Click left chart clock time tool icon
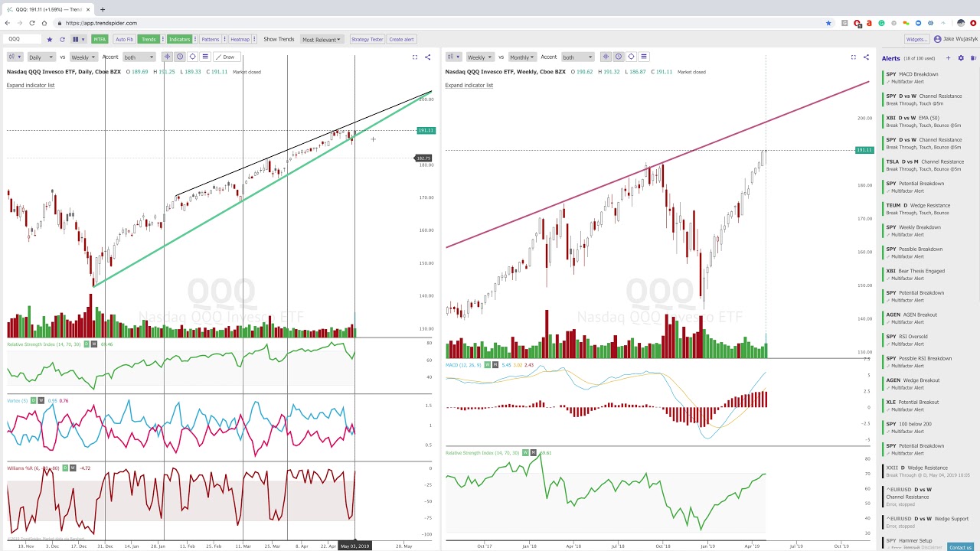This screenshot has width=980, height=551. click(x=180, y=57)
